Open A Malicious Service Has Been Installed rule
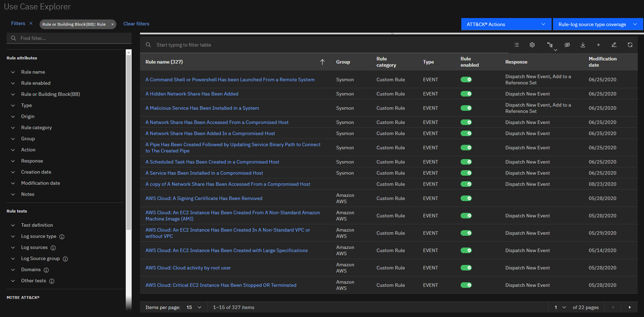This screenshot has height=317, width=644. point(202,108)
